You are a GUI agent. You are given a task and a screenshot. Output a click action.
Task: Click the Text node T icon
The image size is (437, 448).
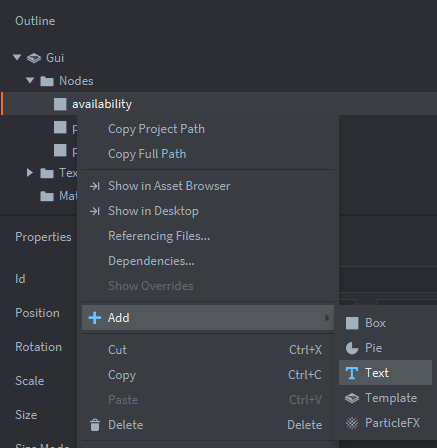pyautogui.click(x=352, y=373)
